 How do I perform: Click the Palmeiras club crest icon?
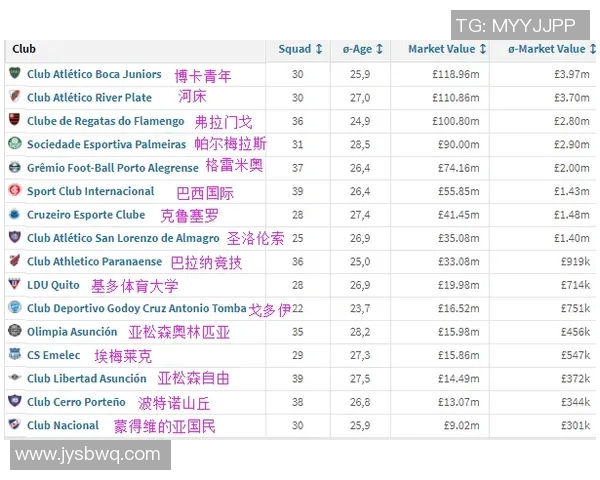(x=14, y=144)
